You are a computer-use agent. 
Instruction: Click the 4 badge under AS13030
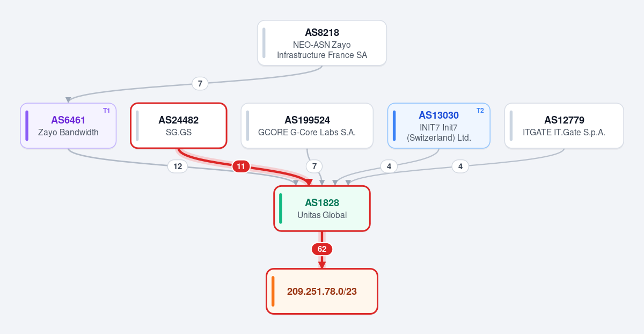point(389,166)
